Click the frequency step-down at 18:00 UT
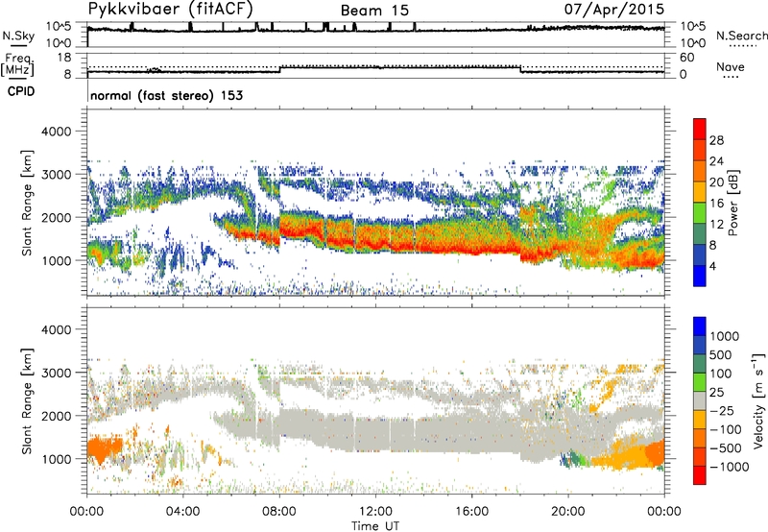768x532 pixels. click(x=520, y=69)
